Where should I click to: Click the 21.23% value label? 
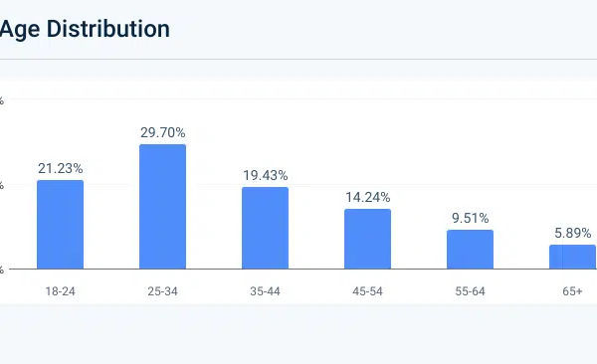60,168
